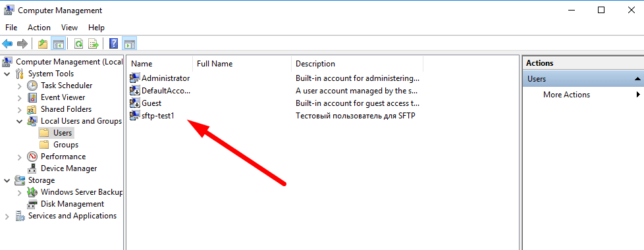644x250 pixels.
Task: Toggle Show/Hide Console Tree toolbar icon
Action: [58, 43]
